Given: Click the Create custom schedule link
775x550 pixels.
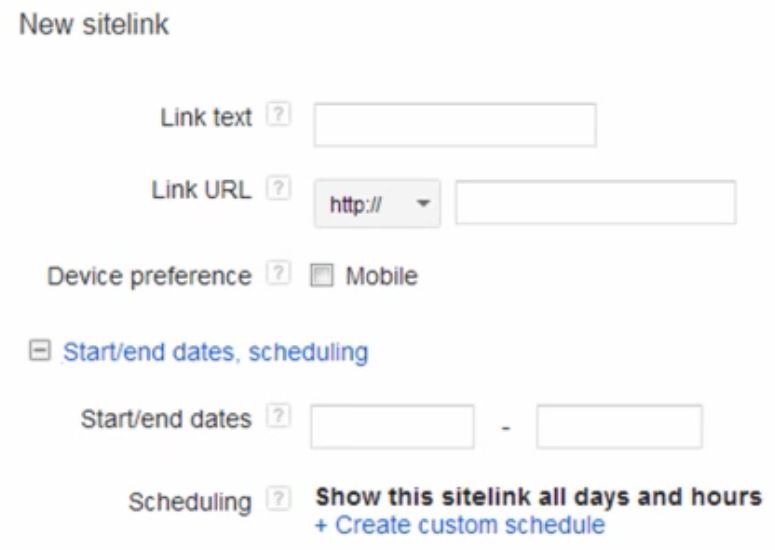Looking at the screenshot, I should click(460, 525).
